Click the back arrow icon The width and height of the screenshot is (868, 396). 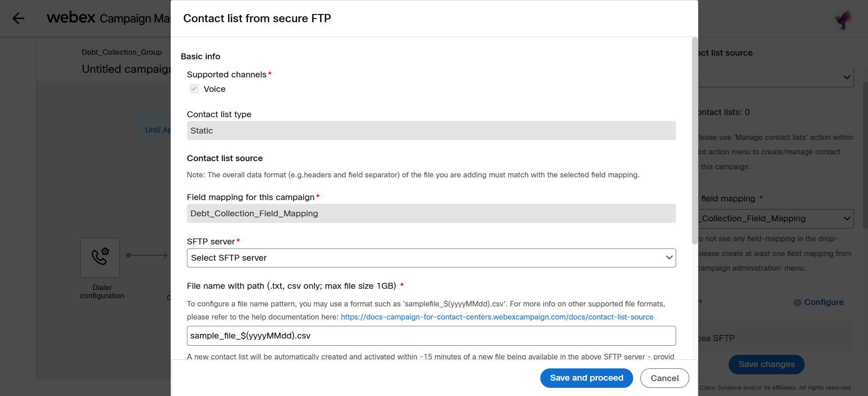tap(19, 19)
